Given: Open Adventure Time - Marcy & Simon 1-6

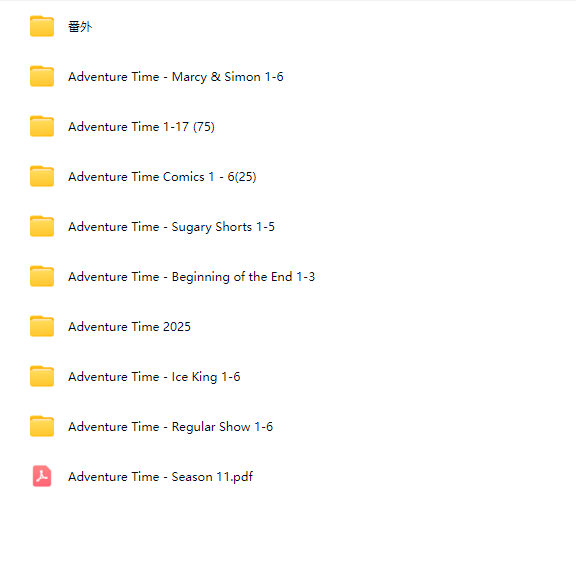Looking at the screenshot, I should tap(176, 77).
